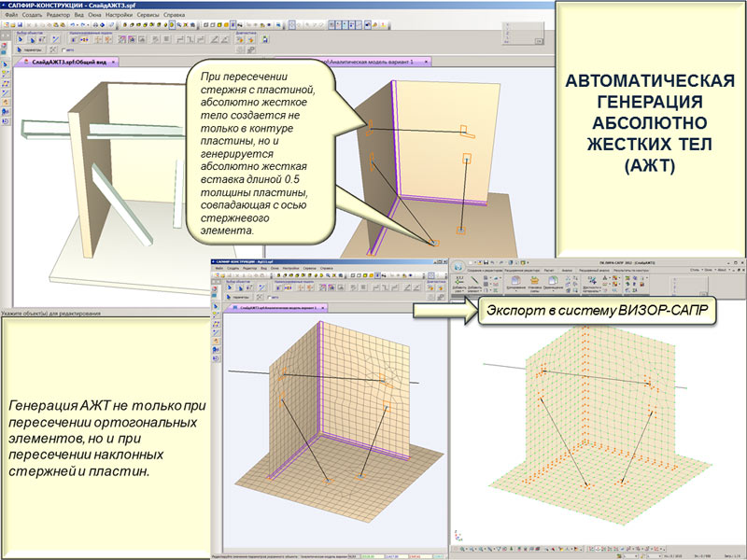This screenshot has width=747, height=560.
Task: Open the Справка menu
Action: point(174,16)
